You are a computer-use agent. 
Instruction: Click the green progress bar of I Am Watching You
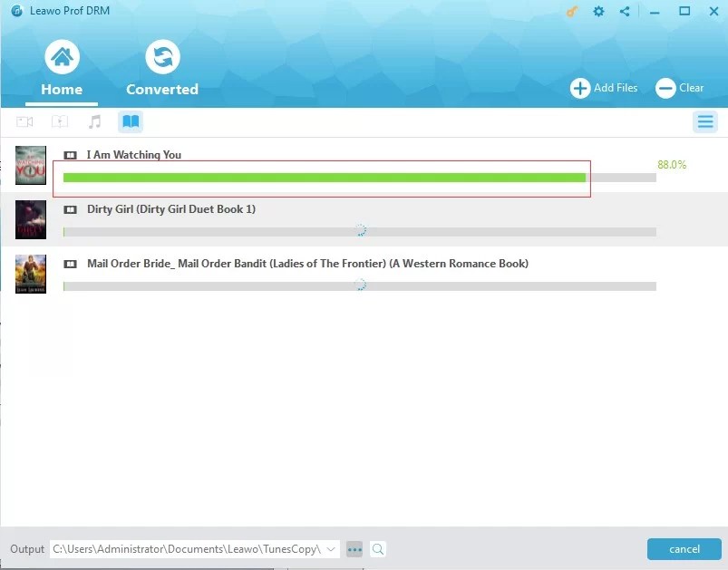324,178
